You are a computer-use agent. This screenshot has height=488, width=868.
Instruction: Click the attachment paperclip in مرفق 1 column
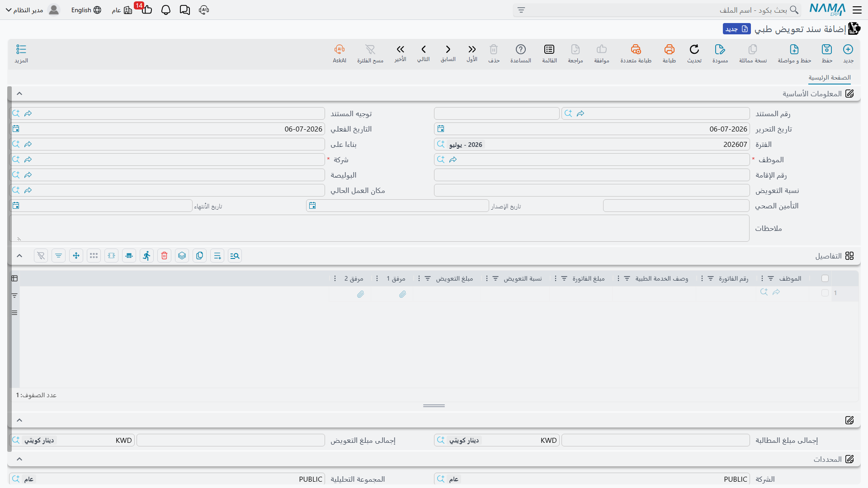[x=402, y=294]
